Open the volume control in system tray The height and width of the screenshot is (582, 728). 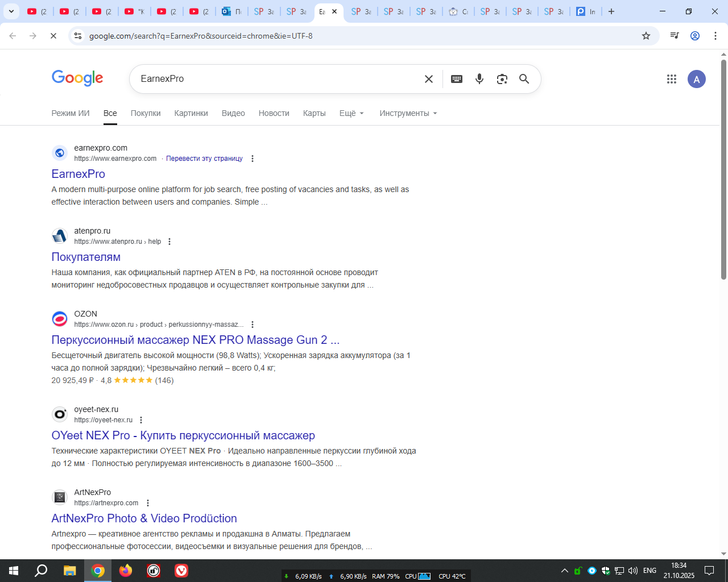click(633, 571)
